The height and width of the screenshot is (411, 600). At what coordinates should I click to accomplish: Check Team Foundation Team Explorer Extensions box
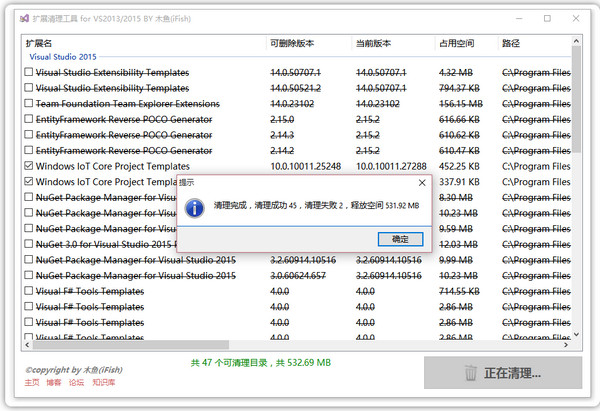[29, 103]
